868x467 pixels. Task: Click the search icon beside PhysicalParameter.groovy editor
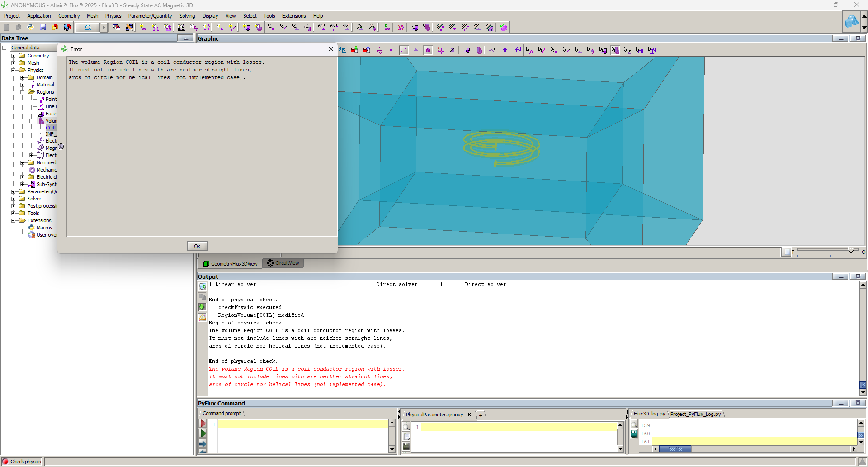[x=406, y=426]
